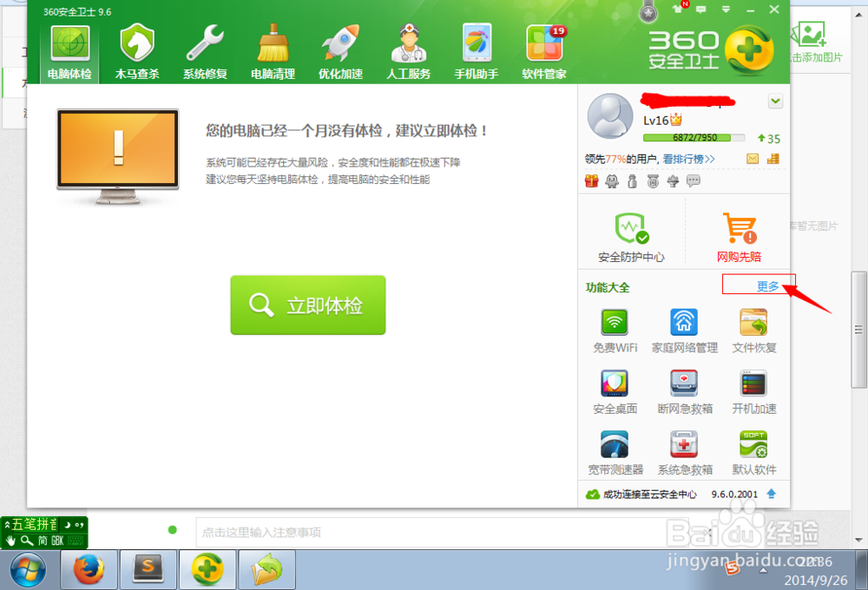Open Sublime Text from taskbar
868x590 pixels.
(x=148, y=569)
